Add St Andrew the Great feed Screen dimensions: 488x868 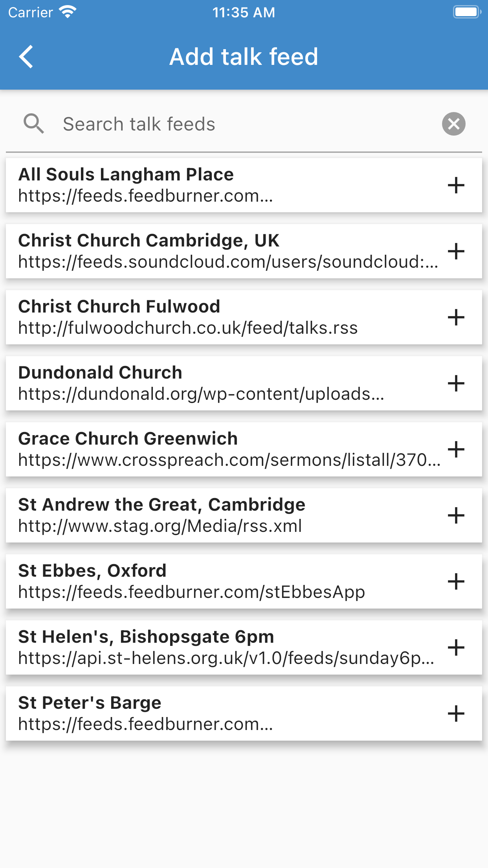456,515
